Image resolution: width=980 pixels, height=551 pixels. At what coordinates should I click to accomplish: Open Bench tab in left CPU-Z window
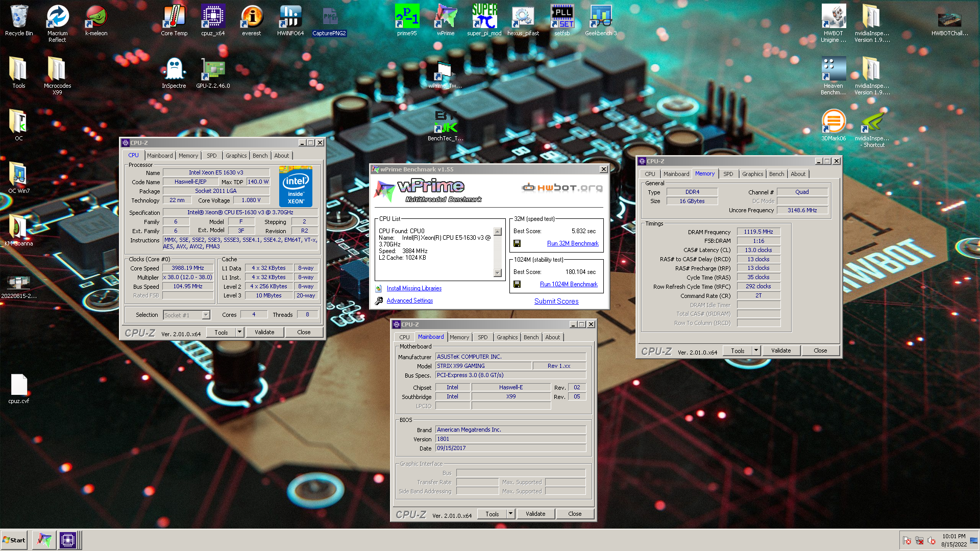tap(260, 156)
